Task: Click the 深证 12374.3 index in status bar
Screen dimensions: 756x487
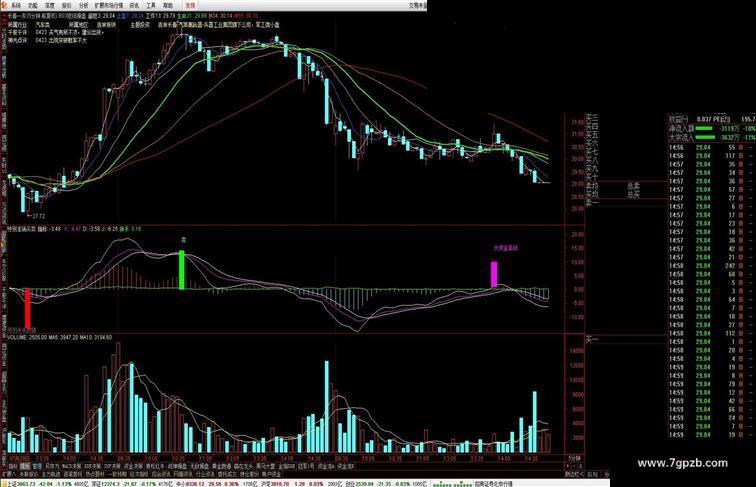Action: coord(106,483)
